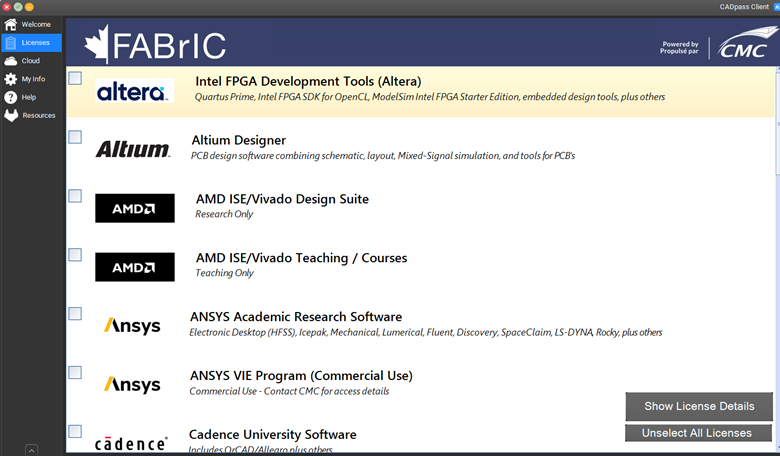Click Show License Details button
The image size is (780, 456).
click(699, 406)
